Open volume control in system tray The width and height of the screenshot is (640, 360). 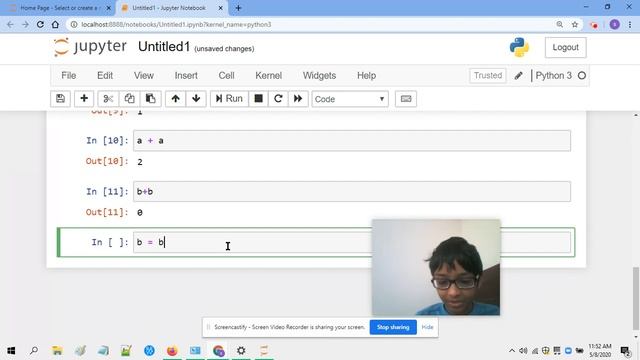tap(523, 351)
